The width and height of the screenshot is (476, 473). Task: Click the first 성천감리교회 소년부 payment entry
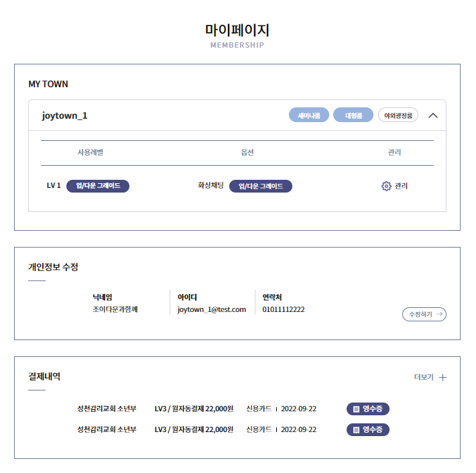pos(107,409)
